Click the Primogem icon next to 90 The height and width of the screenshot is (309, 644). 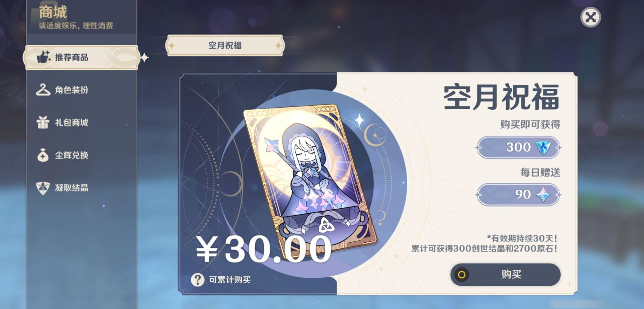tap(543, 195)
